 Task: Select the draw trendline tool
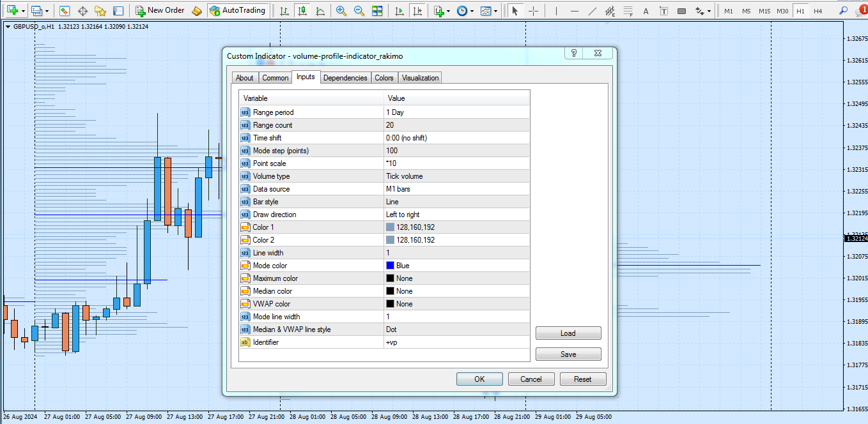point(593,11)
